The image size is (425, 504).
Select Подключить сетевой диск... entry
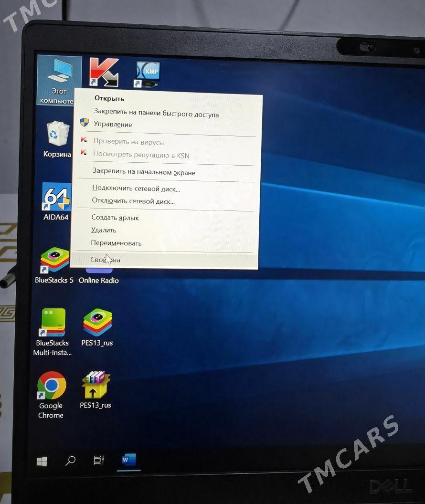(166, 189)
